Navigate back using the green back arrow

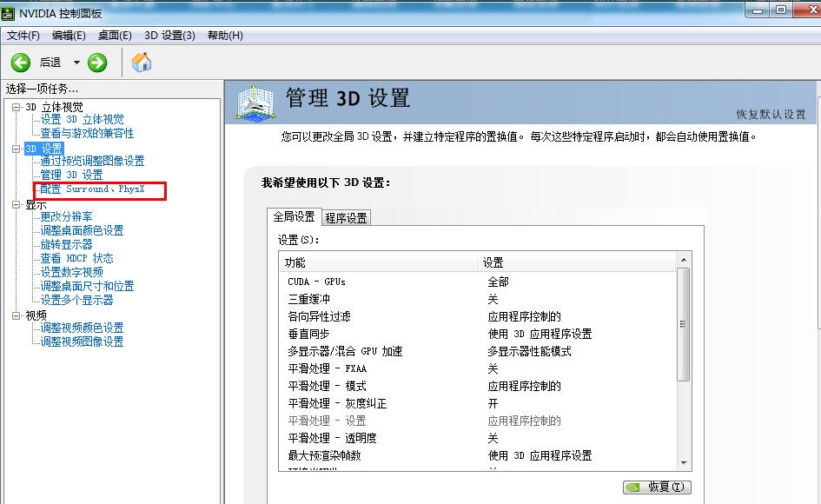(21, 62)
